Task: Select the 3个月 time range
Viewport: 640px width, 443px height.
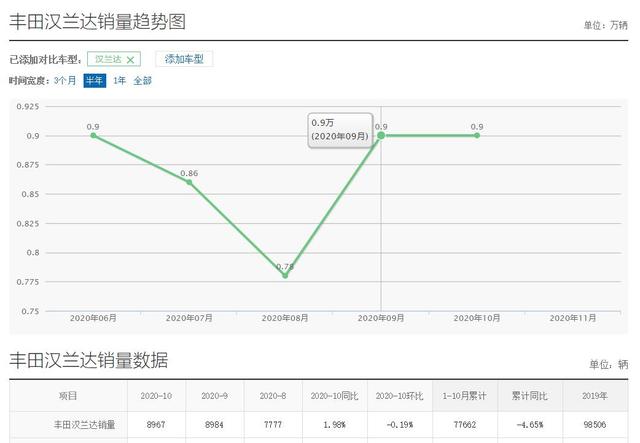Action: click(x=65, y=80)
